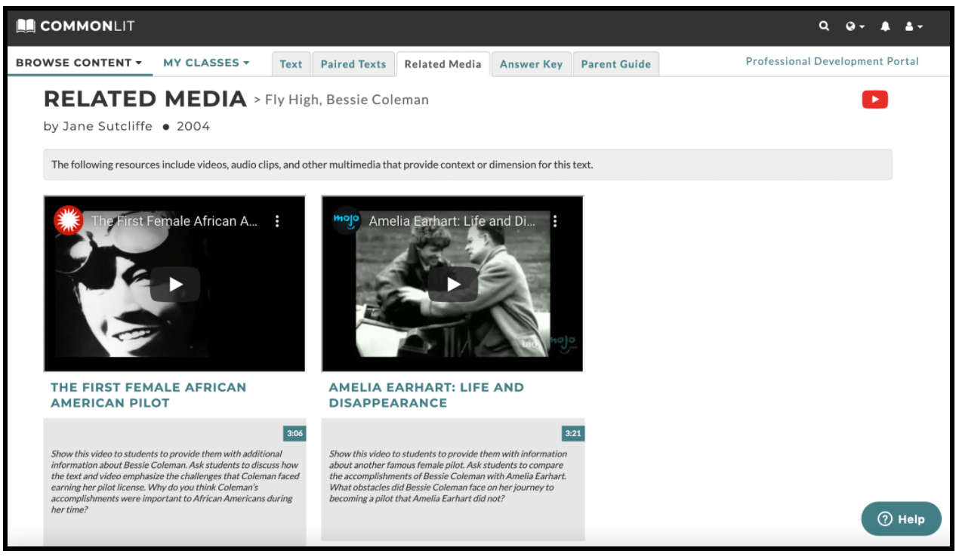
Task: Expand the Browse Content dropdown
Action: point(79,63)
